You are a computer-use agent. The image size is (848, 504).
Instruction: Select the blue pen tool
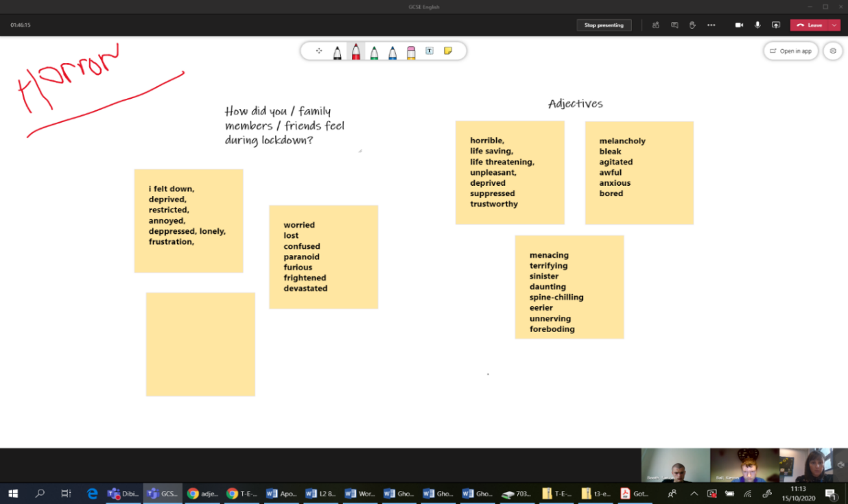[x=392, y=51]
